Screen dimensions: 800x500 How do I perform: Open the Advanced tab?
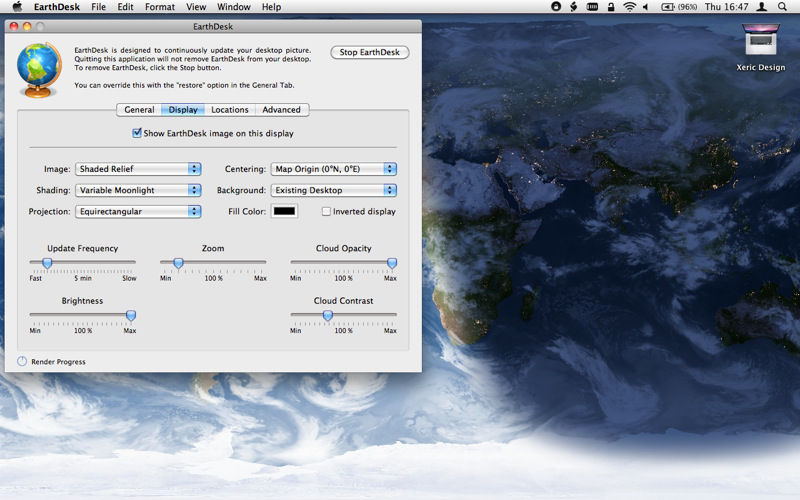point(282,110)
